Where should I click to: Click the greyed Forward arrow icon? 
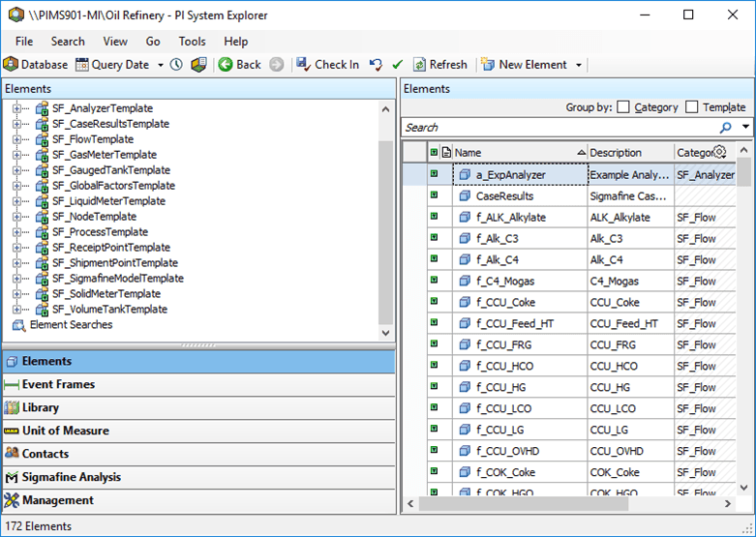point(276,65)
